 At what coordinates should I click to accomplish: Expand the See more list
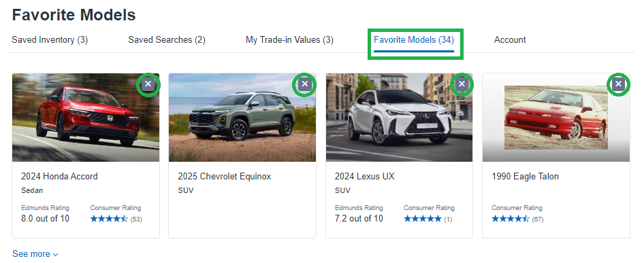pyautogui.click(x=35, y=254)
